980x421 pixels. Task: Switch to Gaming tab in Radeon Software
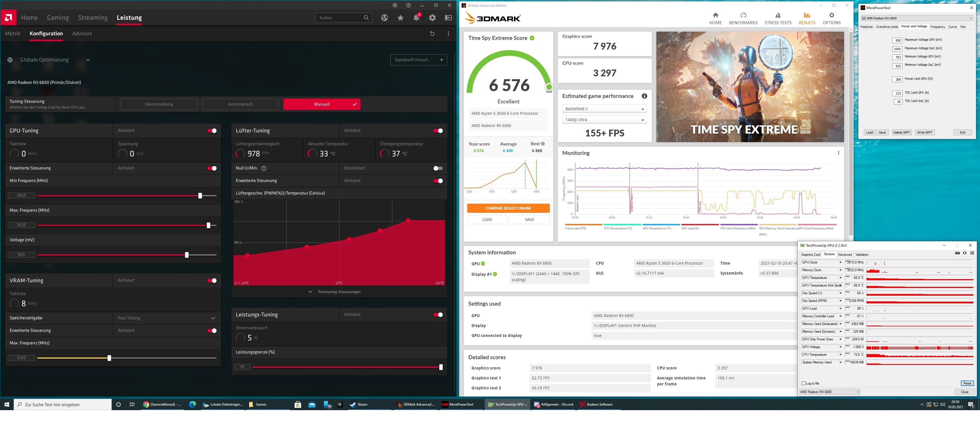[x=58, y=17]
